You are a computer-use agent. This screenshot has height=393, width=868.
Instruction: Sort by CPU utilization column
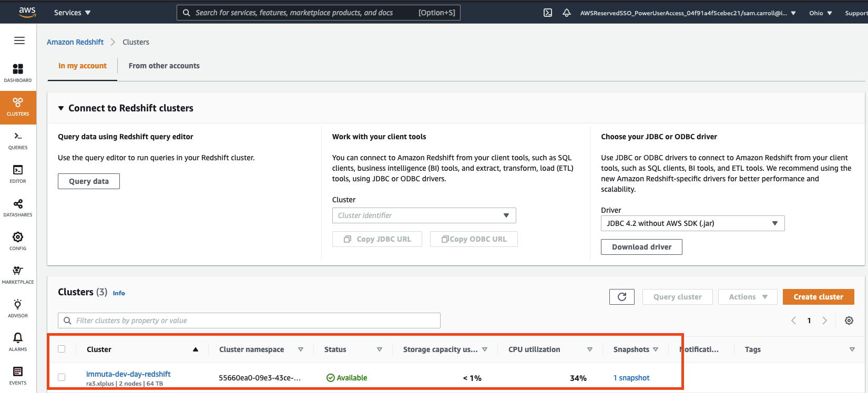point(590,349)
